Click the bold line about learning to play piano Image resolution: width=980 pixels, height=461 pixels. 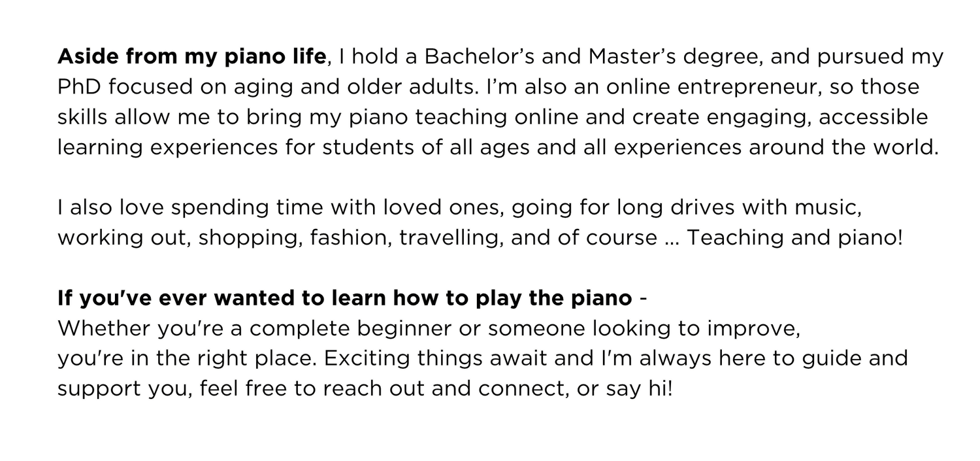(344, 298)
